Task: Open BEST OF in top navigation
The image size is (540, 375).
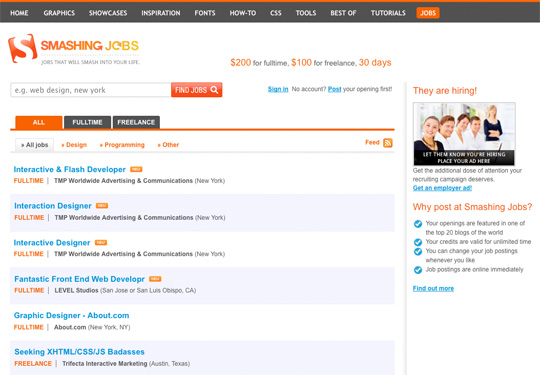Action: click(343, 13)
